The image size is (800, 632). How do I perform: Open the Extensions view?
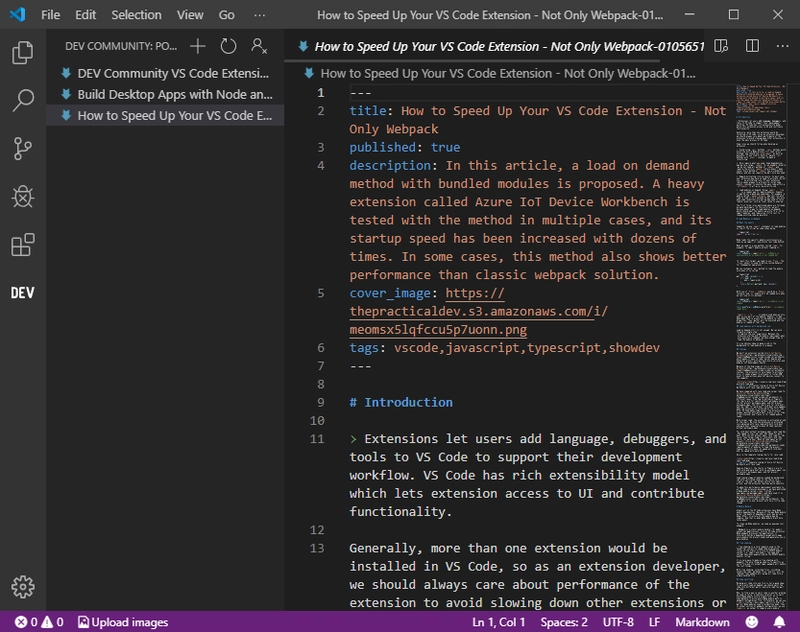(x=22, y=245)
